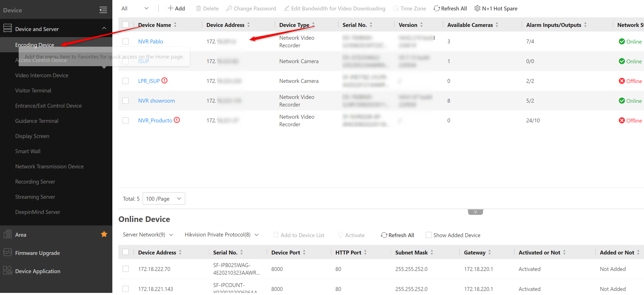Click the Area favorite star icon
The image size is (644, 295).
(x=104, y=234)
